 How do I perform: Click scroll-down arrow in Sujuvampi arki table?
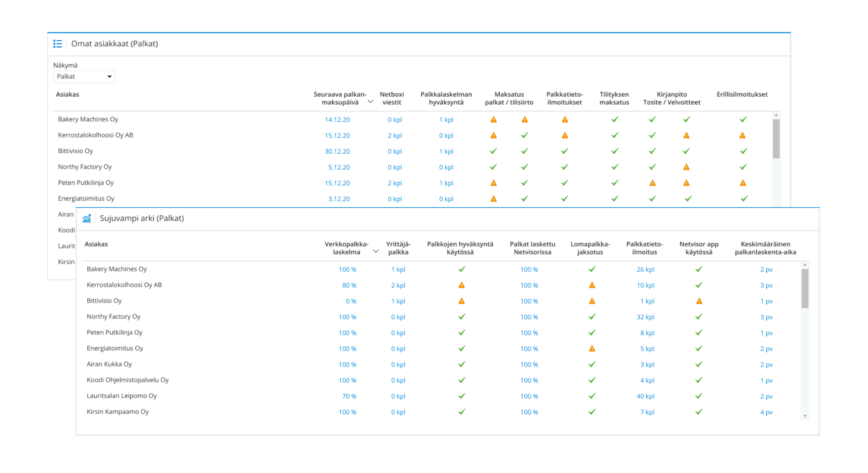click(805, 416)
